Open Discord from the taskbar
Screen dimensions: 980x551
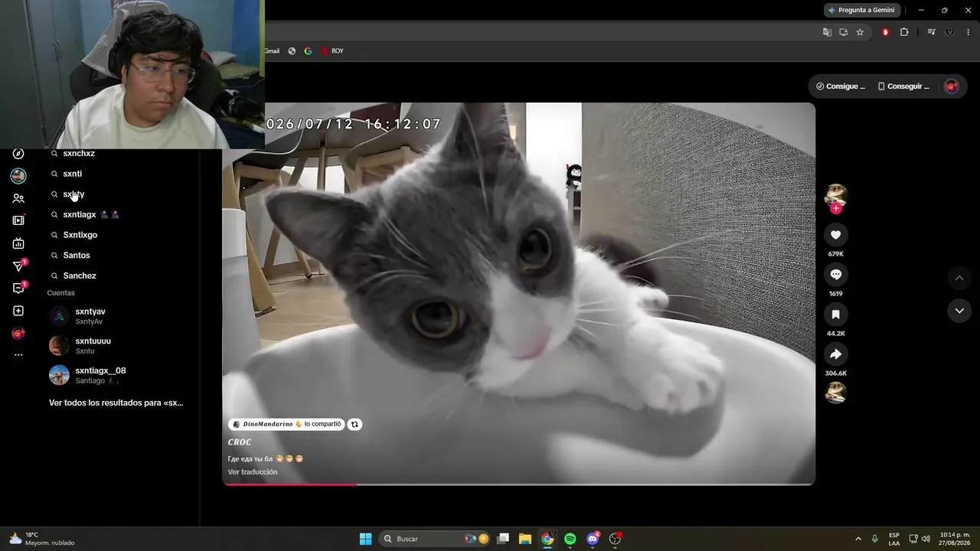pos(593,539)
